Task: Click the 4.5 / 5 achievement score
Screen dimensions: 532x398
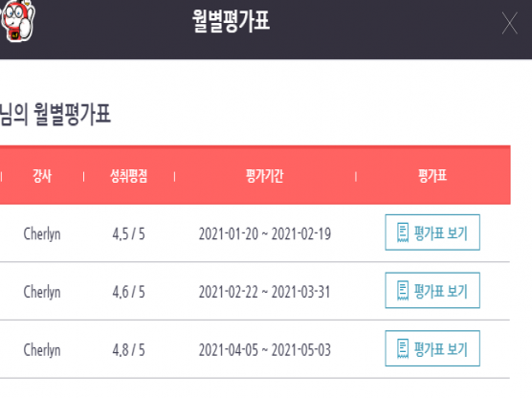Action: (128, 234)
